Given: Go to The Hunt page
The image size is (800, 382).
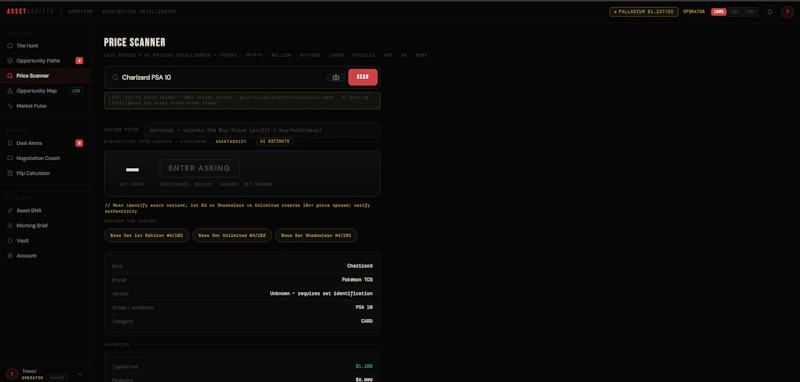Looking at the screenshot, I should (x=27, y=46).
